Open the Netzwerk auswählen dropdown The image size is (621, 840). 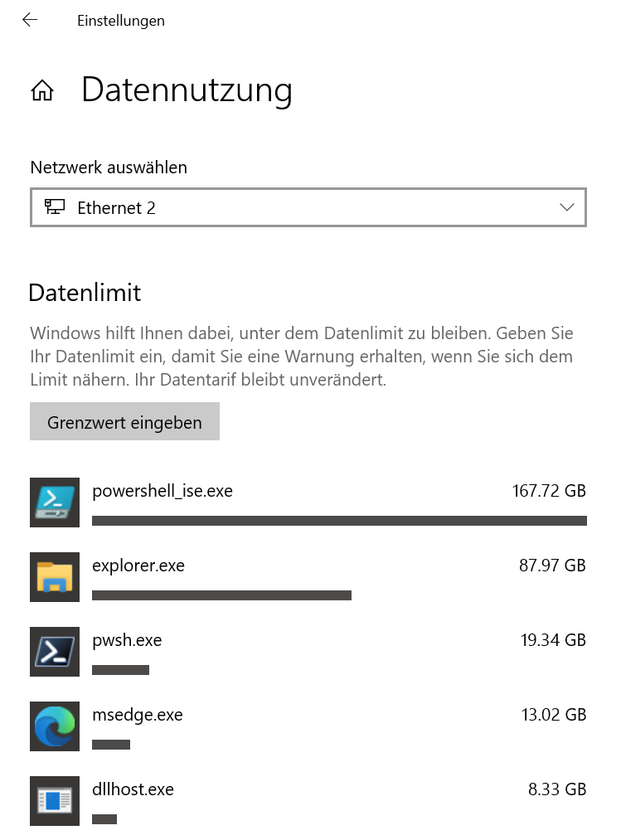[x=308, y=207]
